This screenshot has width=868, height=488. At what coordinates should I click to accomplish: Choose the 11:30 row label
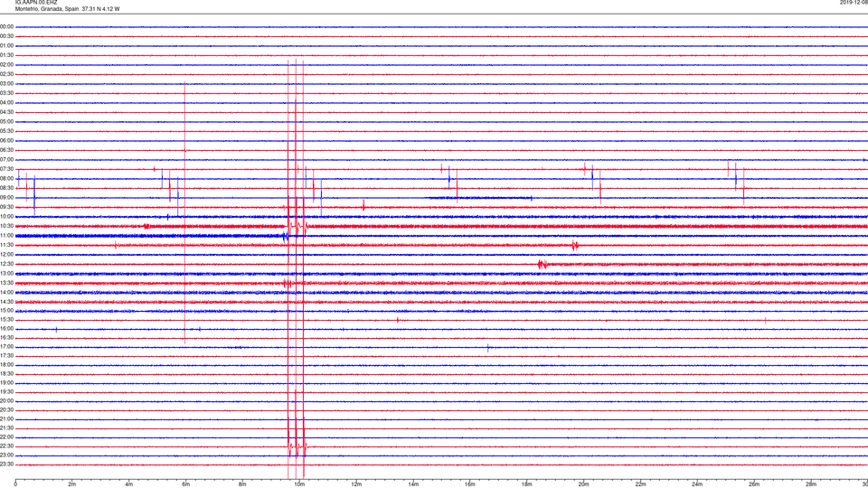6,245
